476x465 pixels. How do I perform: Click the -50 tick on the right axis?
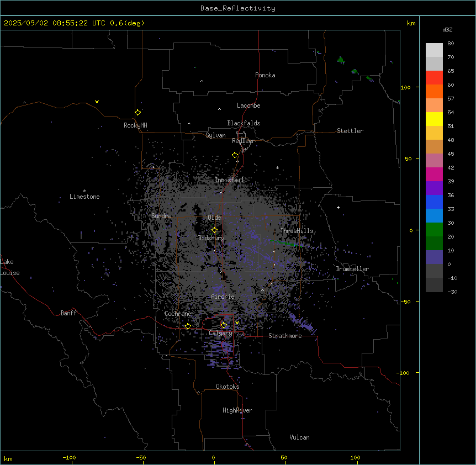coord(405,302)
